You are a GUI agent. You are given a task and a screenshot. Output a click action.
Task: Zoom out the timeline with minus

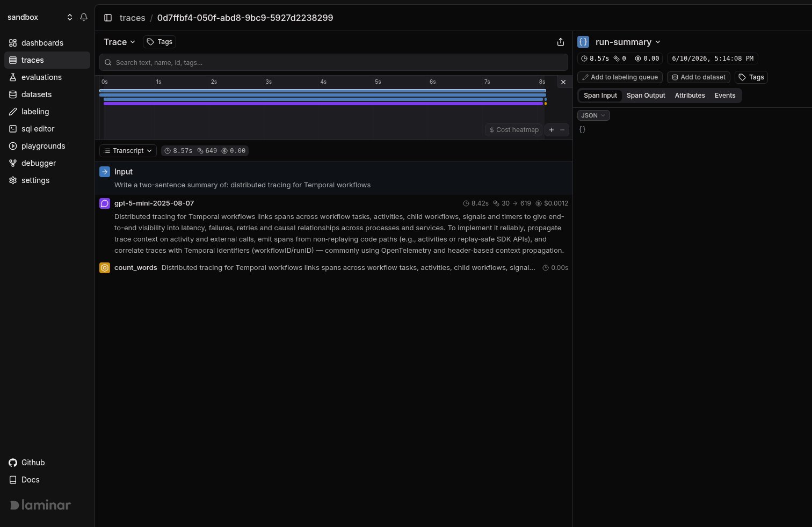click(562, 130)
